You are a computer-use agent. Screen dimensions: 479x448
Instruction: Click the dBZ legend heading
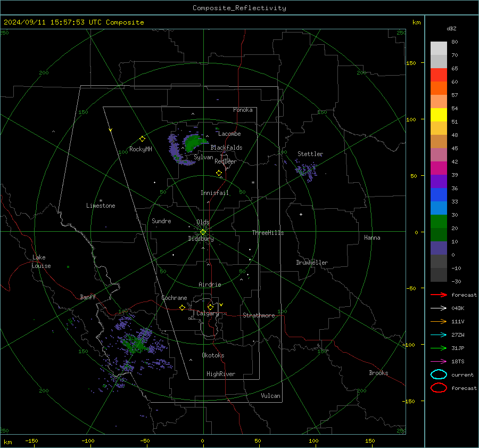pos(451,28)
